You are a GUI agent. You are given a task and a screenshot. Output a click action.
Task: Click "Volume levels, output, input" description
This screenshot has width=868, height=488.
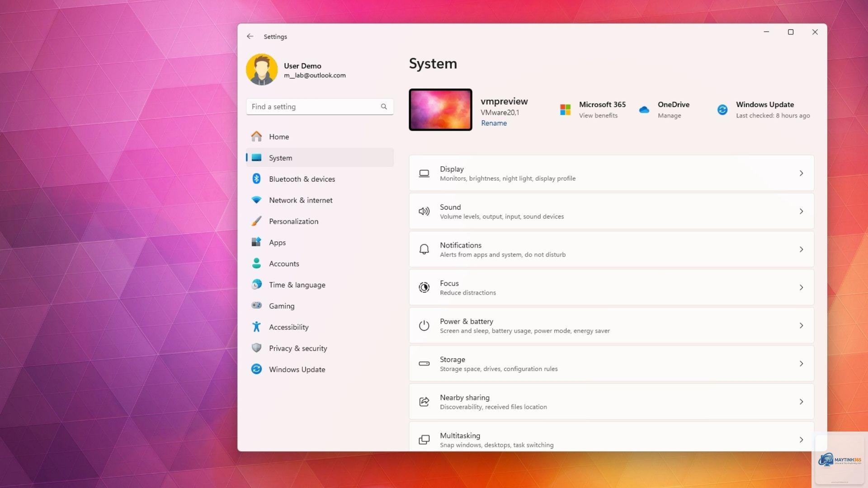point(502,216)
